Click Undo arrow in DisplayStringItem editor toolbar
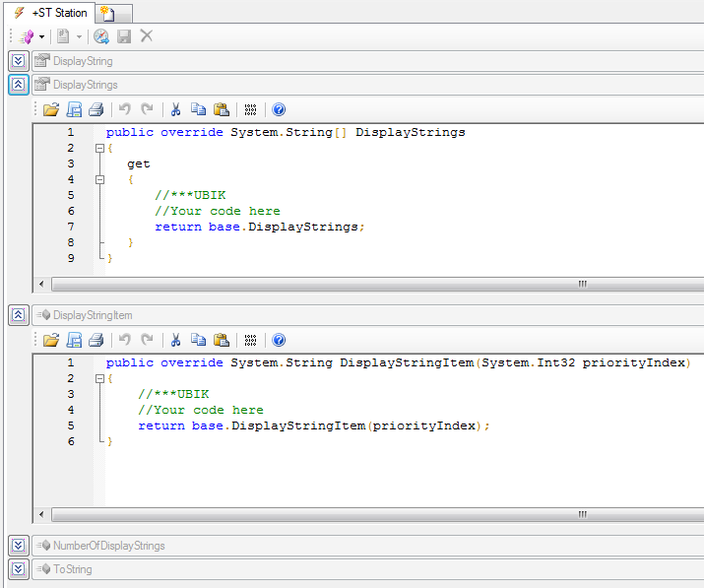 (125, 340)
